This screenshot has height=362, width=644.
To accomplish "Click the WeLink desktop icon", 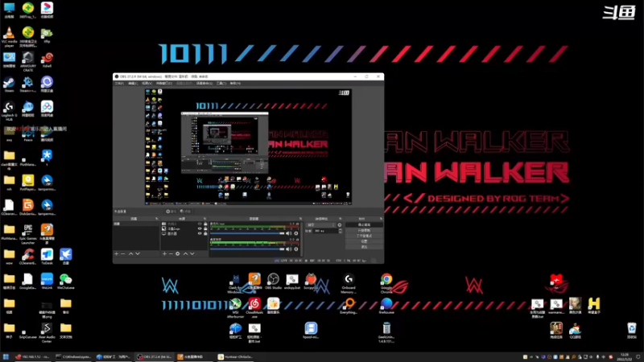I will pos(47,282).
